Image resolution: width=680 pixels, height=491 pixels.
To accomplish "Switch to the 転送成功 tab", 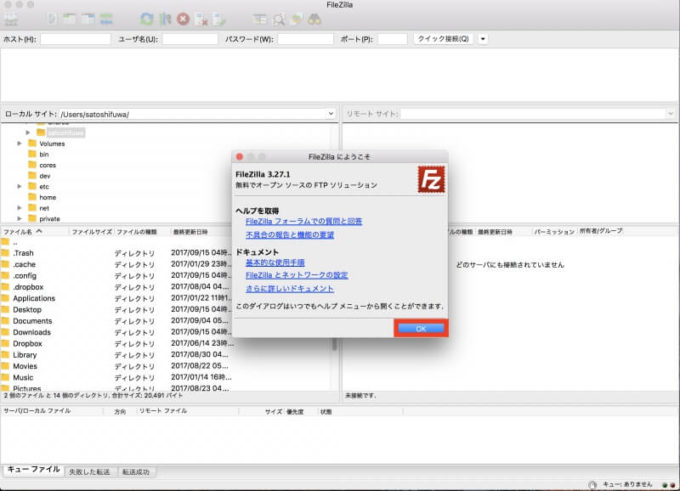I will (x=136, y=472).
